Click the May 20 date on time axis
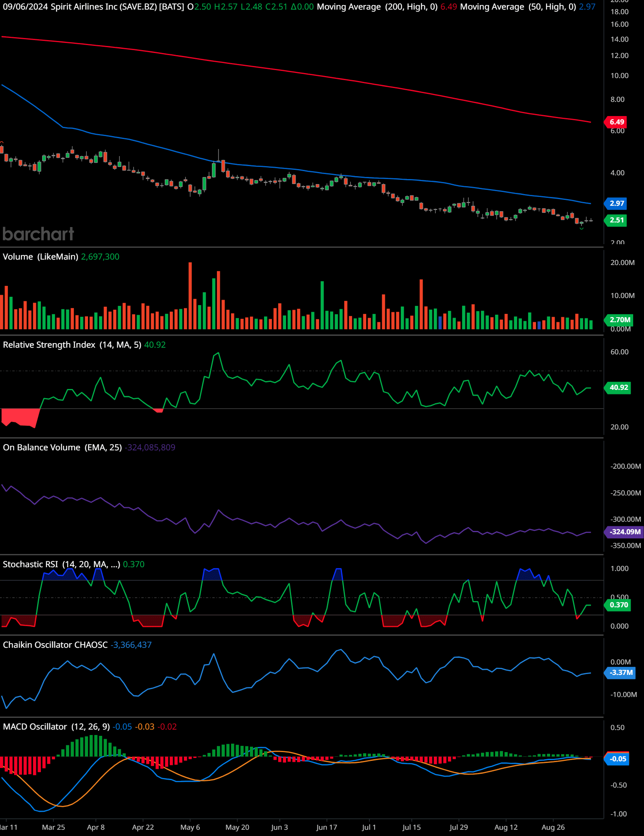 [x=237, y=827]
